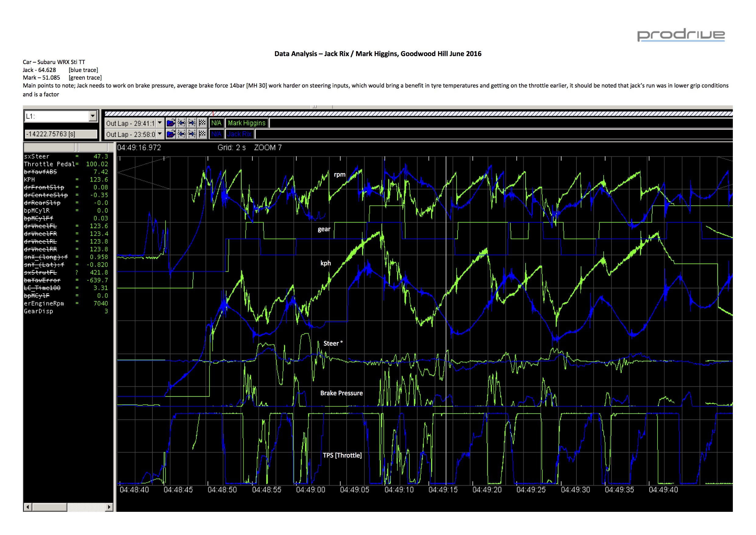Screen dimensions: 756x535
Task: Click the green N/A label
Action: (x=216, y=123)
